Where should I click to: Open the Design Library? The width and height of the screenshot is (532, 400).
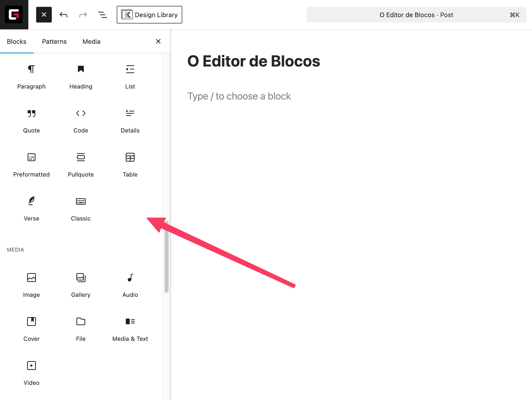149,15
